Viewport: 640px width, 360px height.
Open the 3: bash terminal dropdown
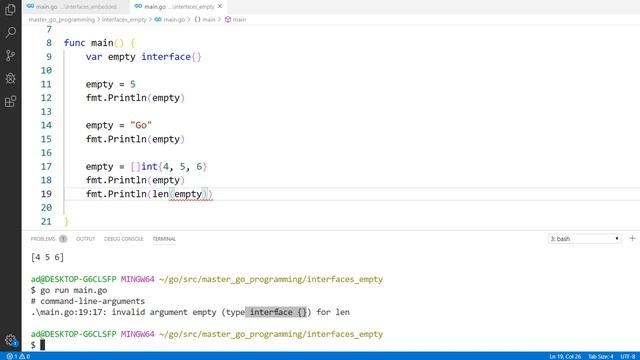pos(584,239)
